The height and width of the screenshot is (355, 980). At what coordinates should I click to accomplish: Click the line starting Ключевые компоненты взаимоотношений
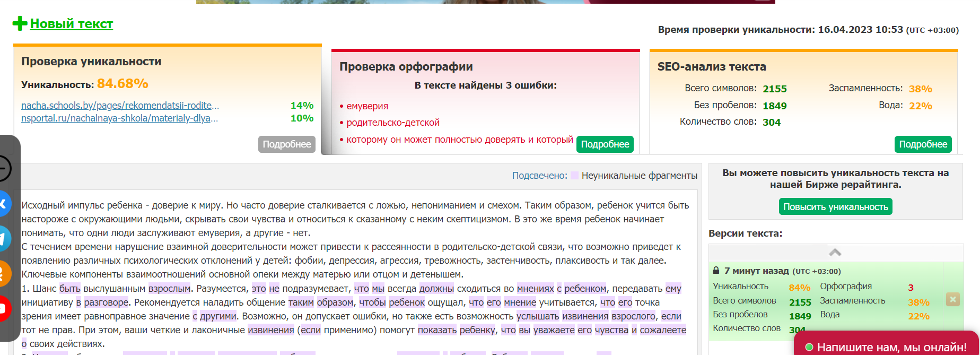242,274
